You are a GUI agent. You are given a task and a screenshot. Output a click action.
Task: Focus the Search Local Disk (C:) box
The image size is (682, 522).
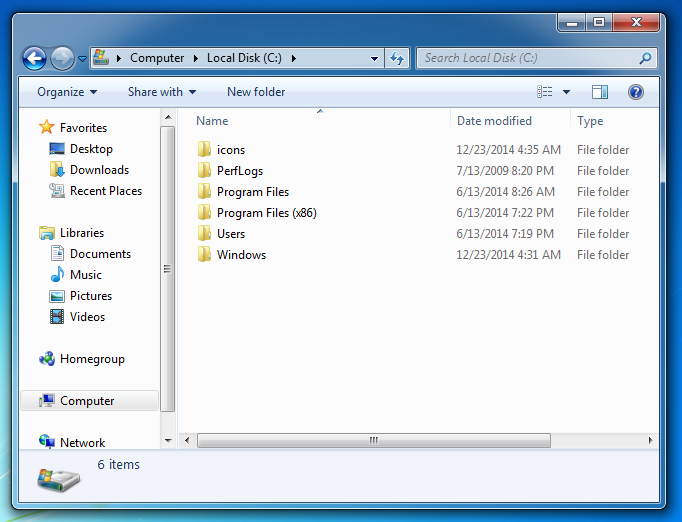(x=536, y=58)
